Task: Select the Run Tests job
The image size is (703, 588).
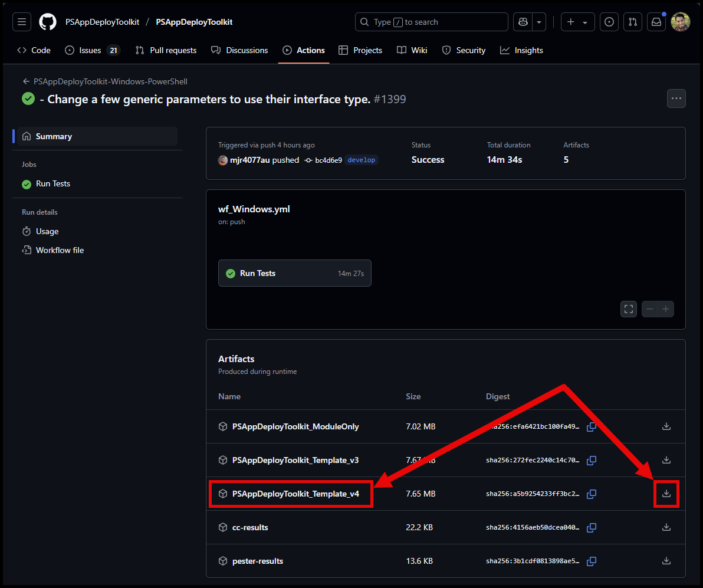Action: coord(52,183)
